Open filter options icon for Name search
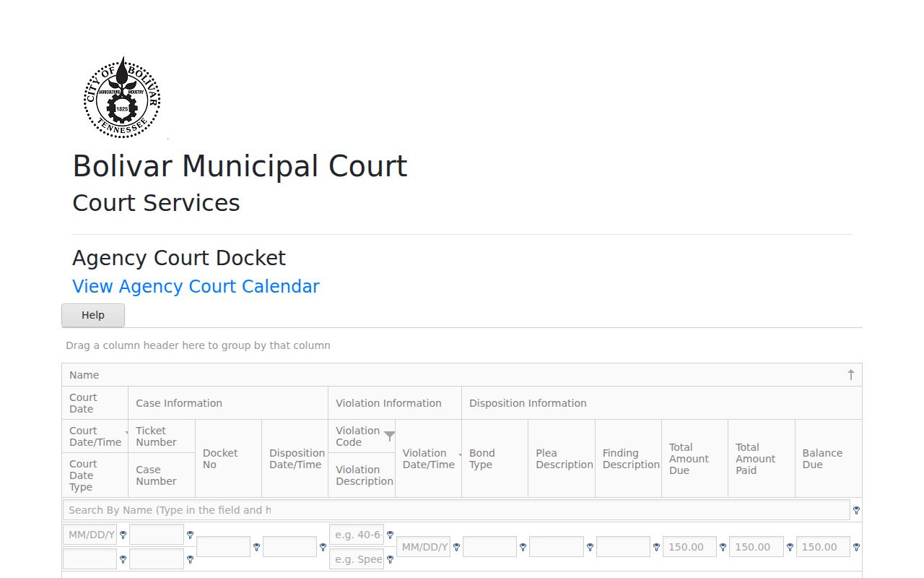The height and width of the screenshot is (578, 924). 856,510
